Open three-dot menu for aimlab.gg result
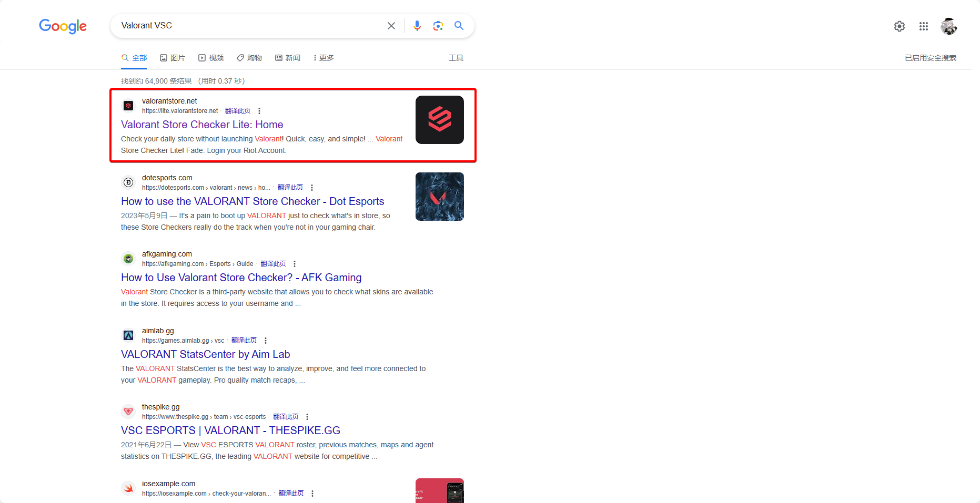The width and height of the screenshot is (980, 503). pos(266,341)
